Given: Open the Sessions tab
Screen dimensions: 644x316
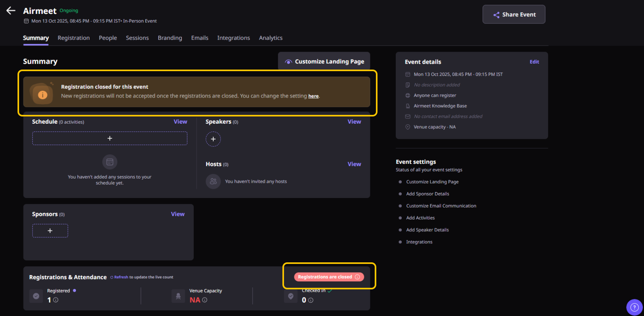Looking at the screenshot, I should [137, 38].
